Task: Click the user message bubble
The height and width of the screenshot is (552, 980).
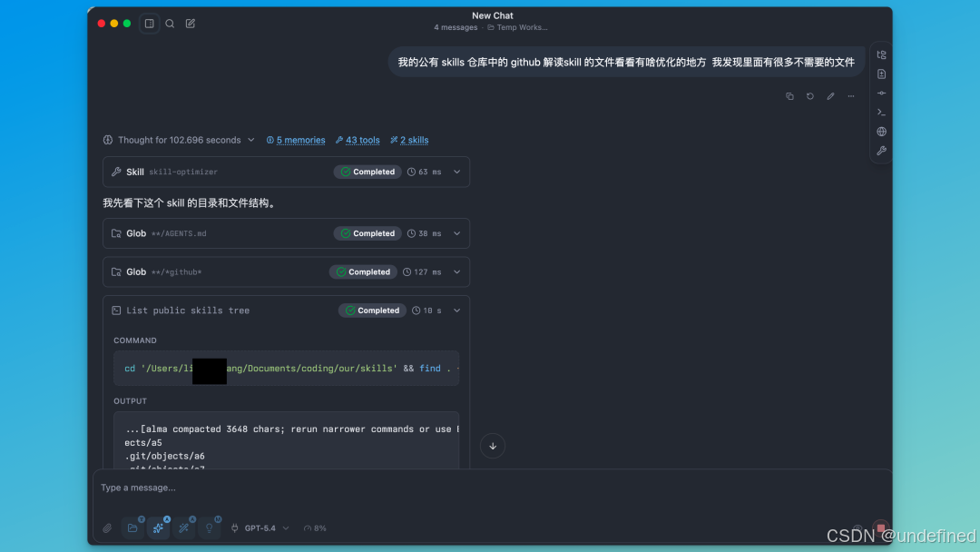Action: (x=626, y=63)
